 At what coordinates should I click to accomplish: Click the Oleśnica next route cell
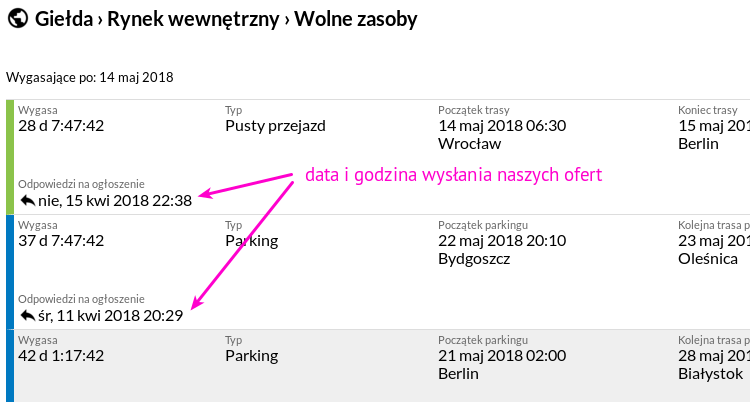(x=714, y=242)
